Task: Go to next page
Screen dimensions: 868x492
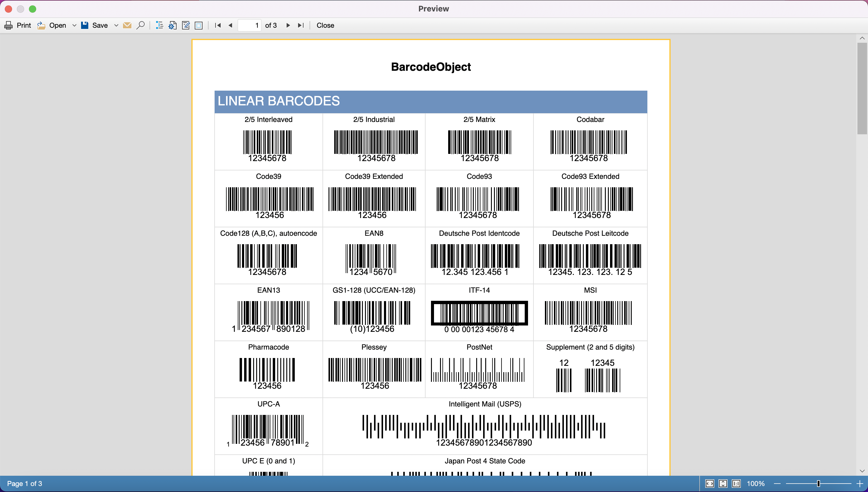Action: (x=288, y=25)
